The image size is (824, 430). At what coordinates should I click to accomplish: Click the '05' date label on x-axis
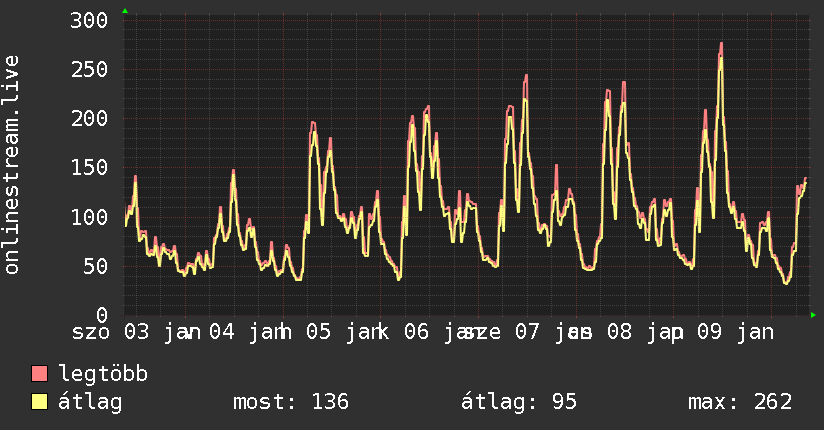pos(318,332)
